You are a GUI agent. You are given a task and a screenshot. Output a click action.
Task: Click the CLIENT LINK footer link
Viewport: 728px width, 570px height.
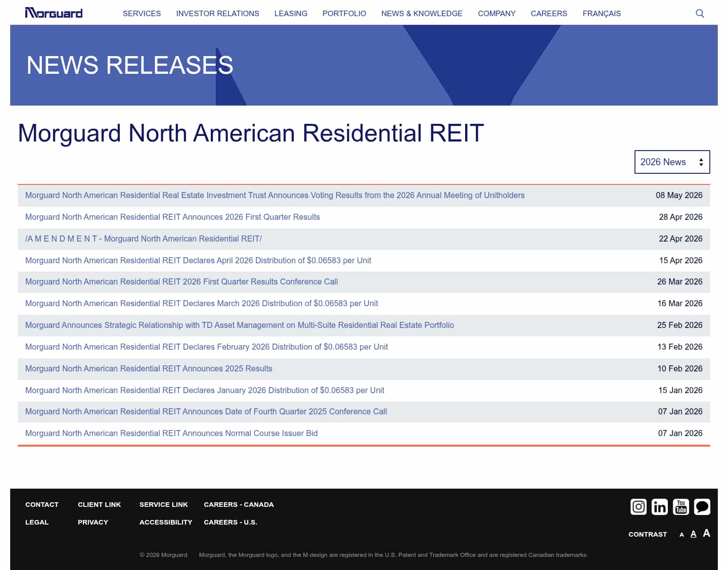pyautogui.click(x=99, y=504)
